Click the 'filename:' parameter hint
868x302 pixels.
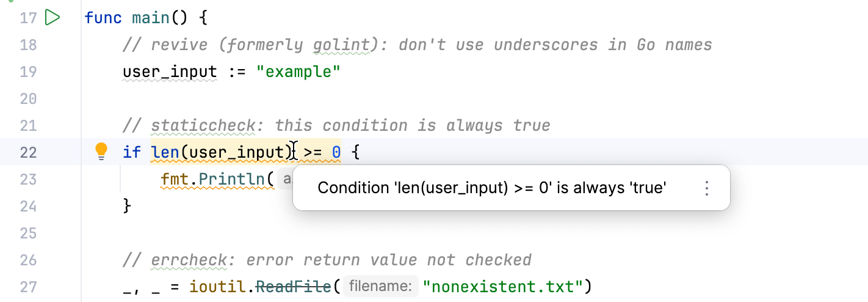click(x=380, y=286)
